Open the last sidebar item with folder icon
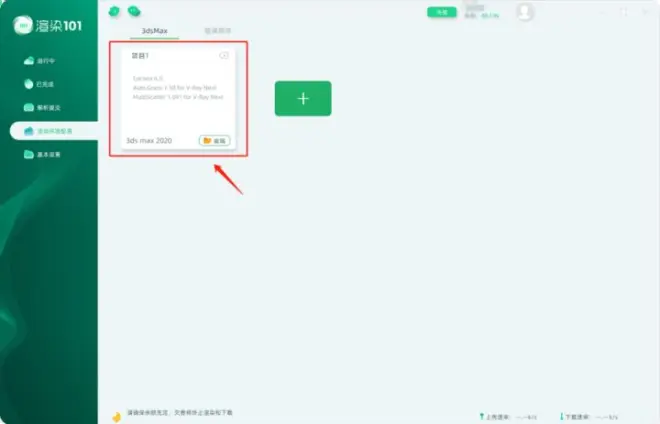The width and height of the screenshot is (660, 424). click(x=42, y=155)
